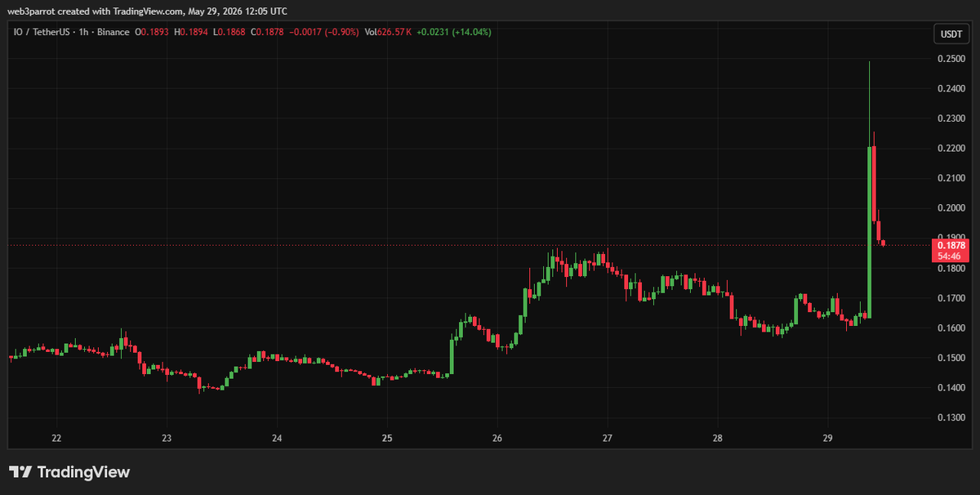Click the 0.1800 price axis label
980x495 pixels.
[x=951, y=268]
